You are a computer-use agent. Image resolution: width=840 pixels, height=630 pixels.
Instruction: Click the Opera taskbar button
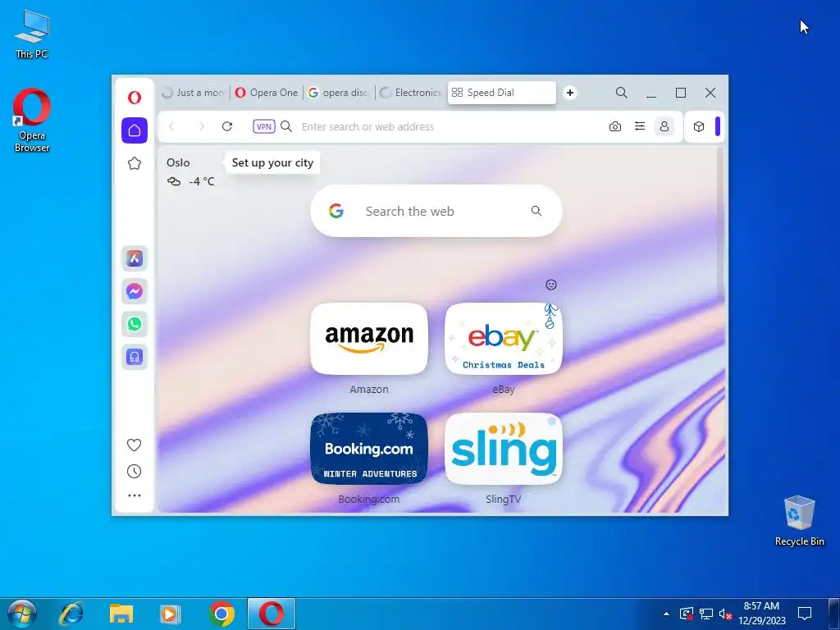pyautogui.click(x=271, y=614)
